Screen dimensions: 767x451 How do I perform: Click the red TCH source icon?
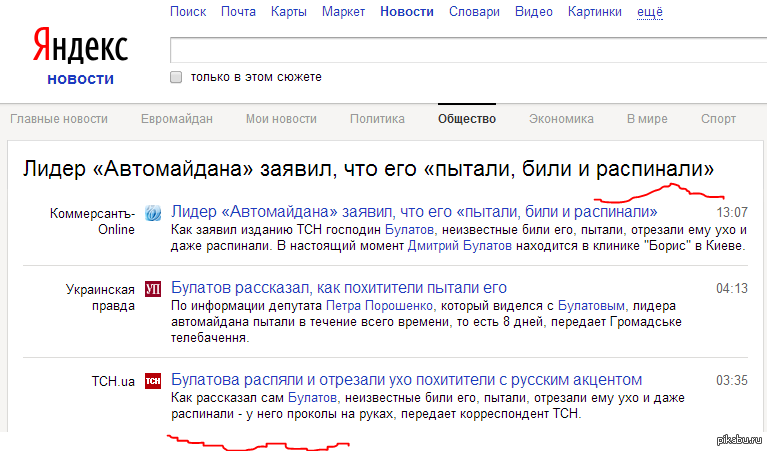[153, 381]
